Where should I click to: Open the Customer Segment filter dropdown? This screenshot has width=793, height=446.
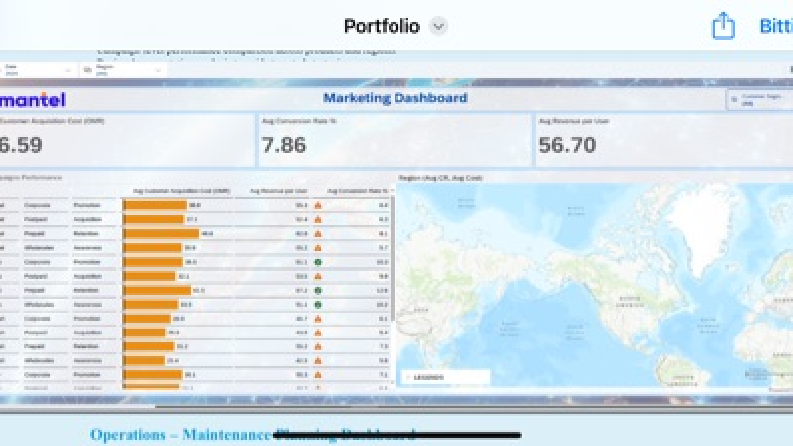point(760,100)
